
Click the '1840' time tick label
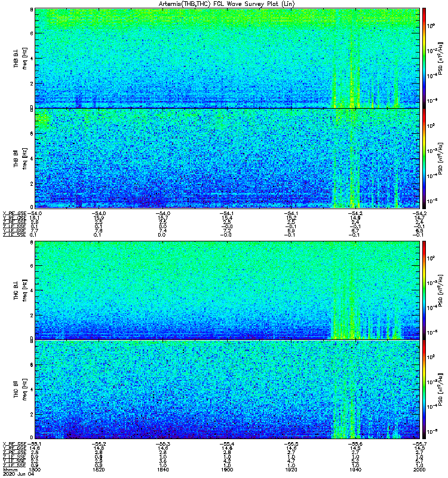(x=163, y=470)
